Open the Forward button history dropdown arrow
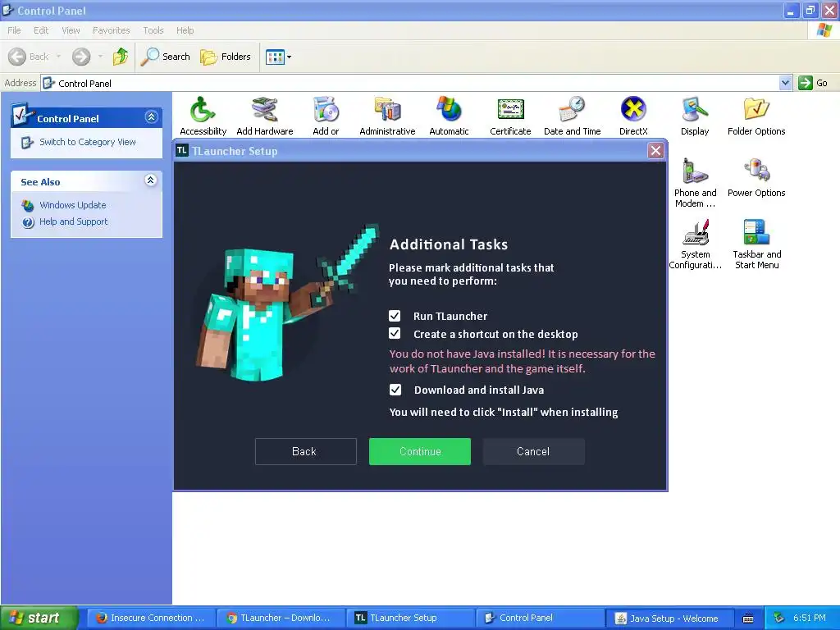 click(100, 57)
